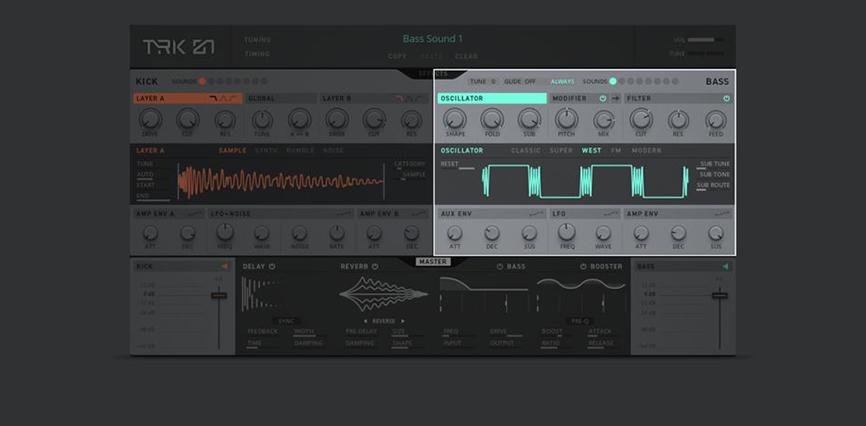Adjust the Bass oscillator SHAPE knob

pos(455,119)
